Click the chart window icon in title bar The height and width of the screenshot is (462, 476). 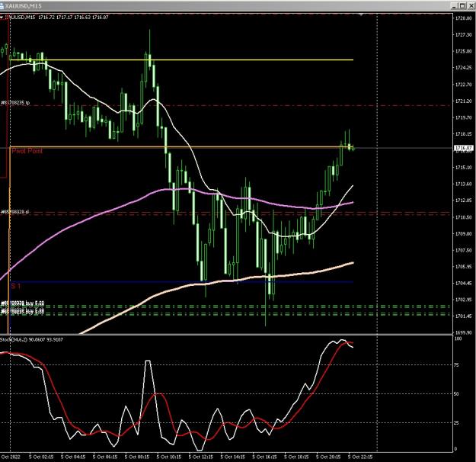tap(2, 6)
